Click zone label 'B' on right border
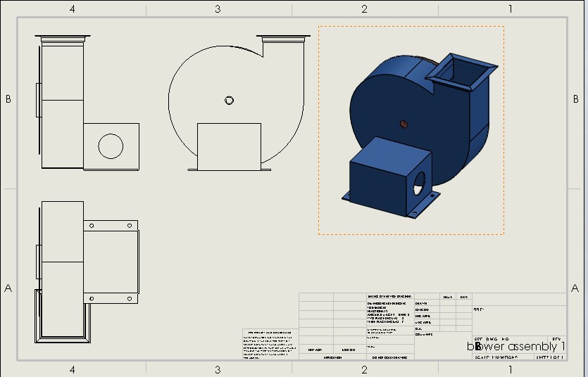This screenshot has height=377, width=588. (575, 99)
